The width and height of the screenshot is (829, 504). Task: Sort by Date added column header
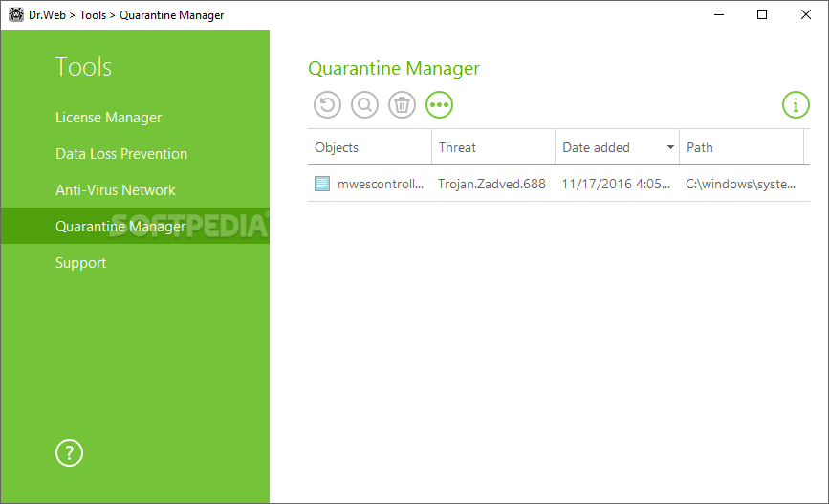point(617,147)
